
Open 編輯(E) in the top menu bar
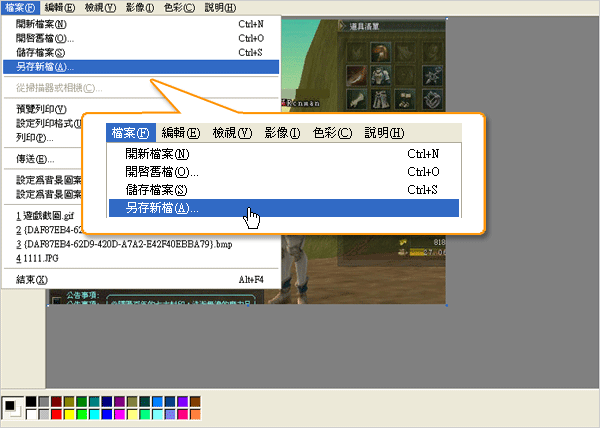click(x=60, y=8)
